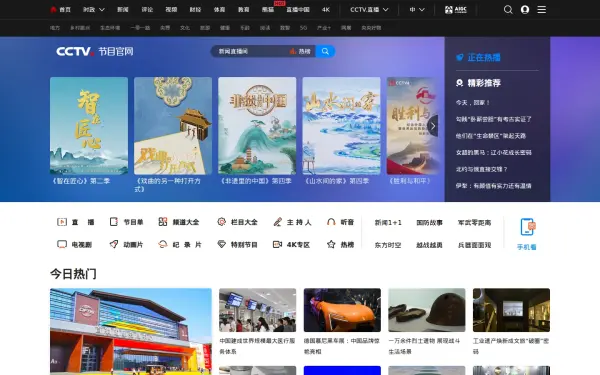Screen dimensions: 600x375
Task: Open the 《山水间的家》第四季 poster
Action: [x=341, y=126]
